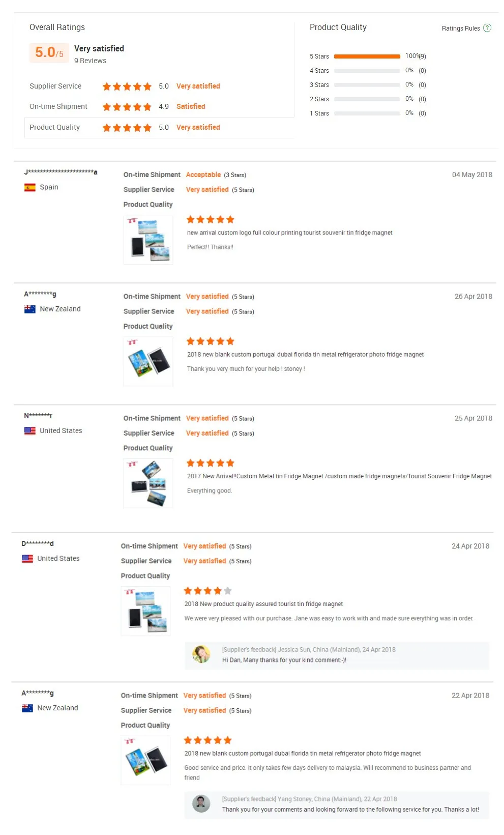Select the Product Quality rating tab
The height and width of the screenshot is (835, 504).
click(54, 127)
